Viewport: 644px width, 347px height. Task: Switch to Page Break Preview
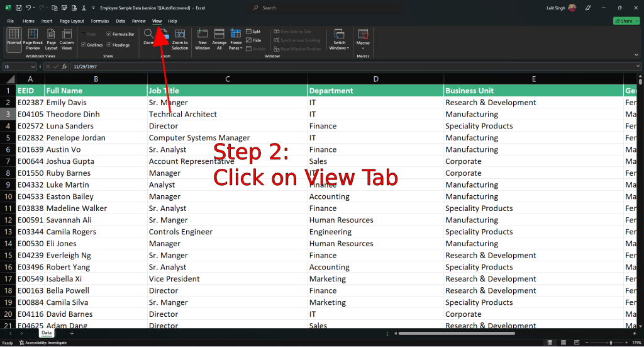pyautogui.click(x=33, y=40)
